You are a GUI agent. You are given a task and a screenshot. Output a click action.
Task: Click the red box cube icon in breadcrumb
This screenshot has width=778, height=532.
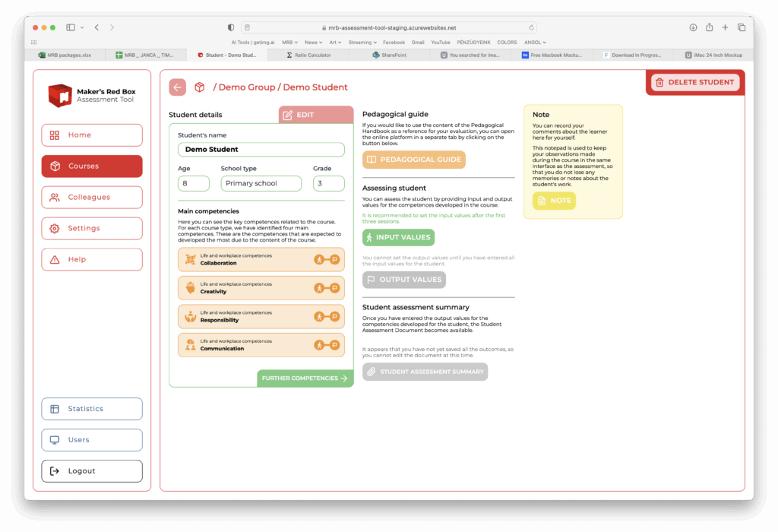point(200,87)
